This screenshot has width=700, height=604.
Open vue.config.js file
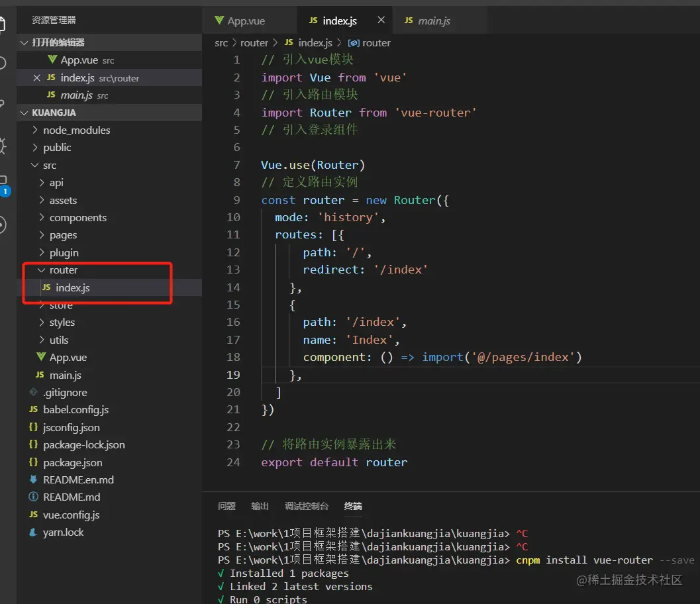point(109,515)
